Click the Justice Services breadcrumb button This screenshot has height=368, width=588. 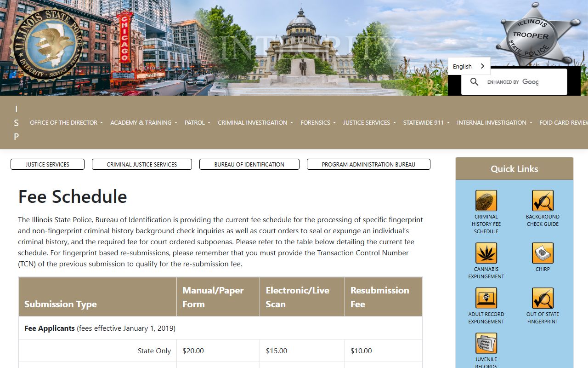click(47, 164)
